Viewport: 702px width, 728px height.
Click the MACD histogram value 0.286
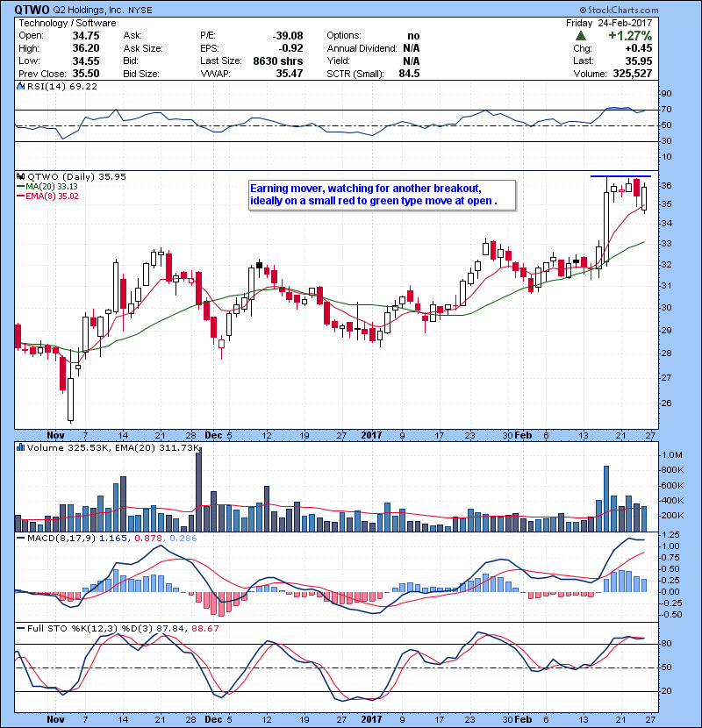click(183, 539)
